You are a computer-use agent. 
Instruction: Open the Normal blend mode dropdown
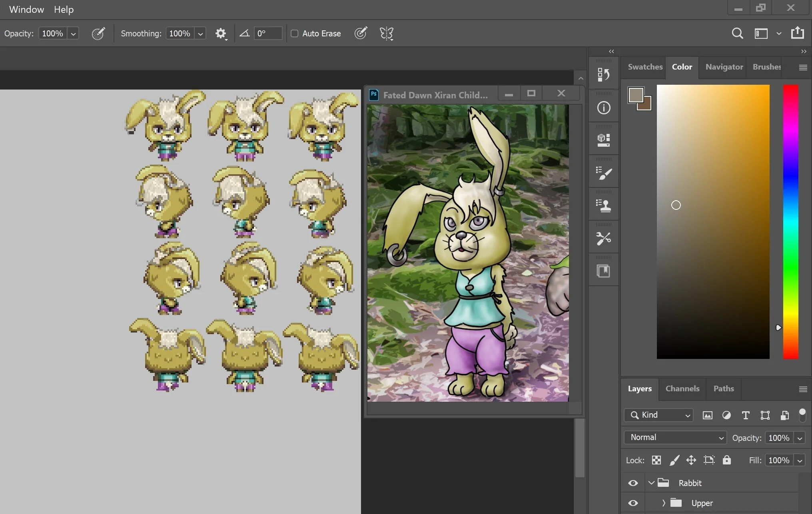pos(675,438)
